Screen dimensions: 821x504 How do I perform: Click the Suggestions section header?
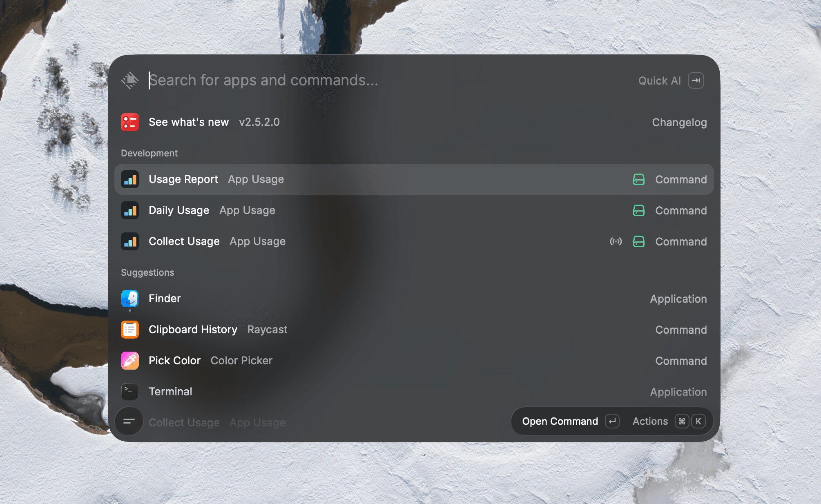[x=147, y=272]
